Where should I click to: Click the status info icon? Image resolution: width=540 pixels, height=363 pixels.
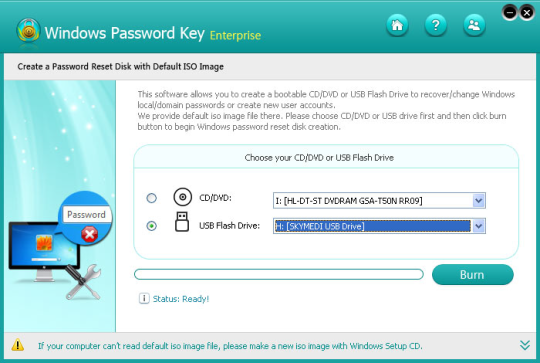[144, 298]
